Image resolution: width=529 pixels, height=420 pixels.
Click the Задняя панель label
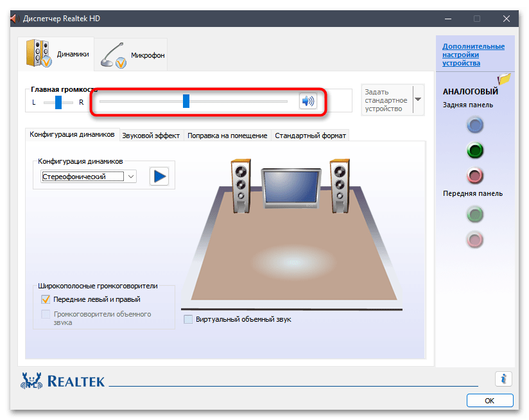pyautogui.click(x=468, y=105)
